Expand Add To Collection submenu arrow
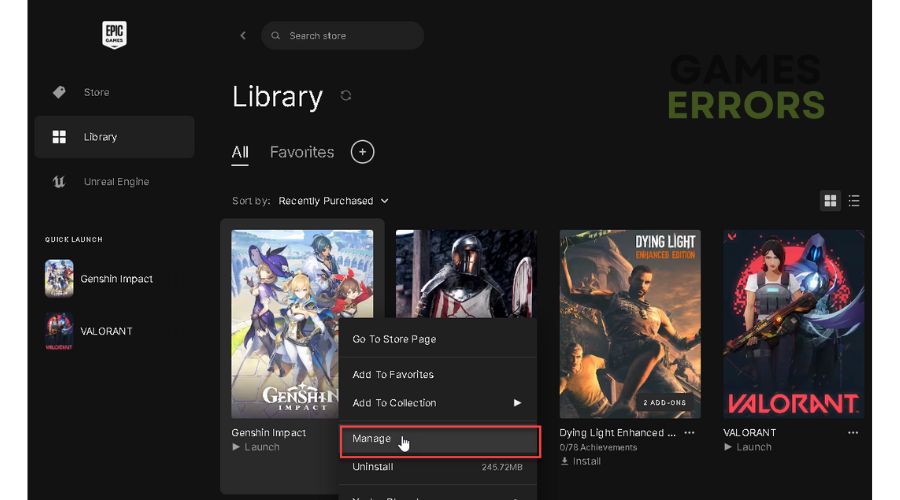This screenshot has width=900, height=500. coord(517,403)
